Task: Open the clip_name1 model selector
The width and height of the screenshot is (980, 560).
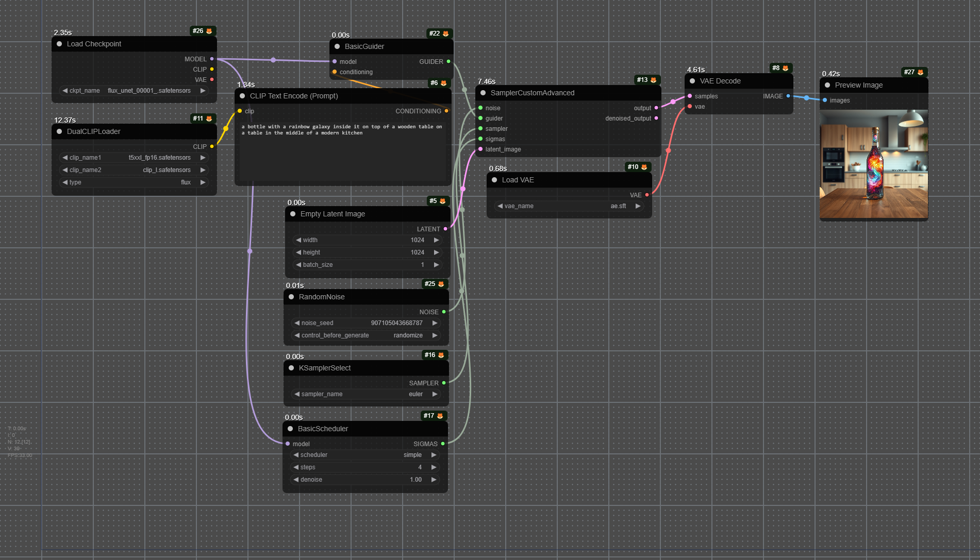Action: 134,158
